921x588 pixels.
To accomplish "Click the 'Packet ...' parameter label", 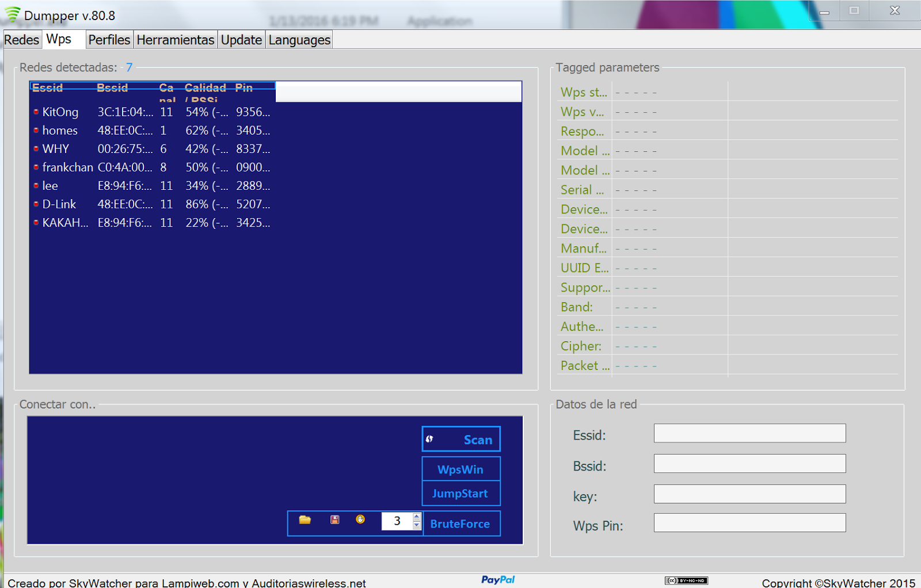I will [585, 366].
